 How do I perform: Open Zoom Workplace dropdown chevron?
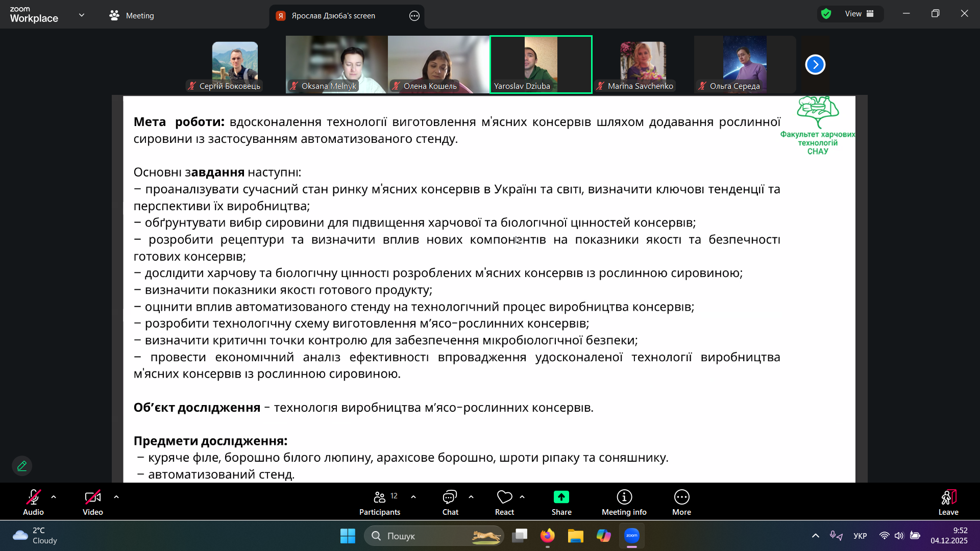tap(82, 15)
